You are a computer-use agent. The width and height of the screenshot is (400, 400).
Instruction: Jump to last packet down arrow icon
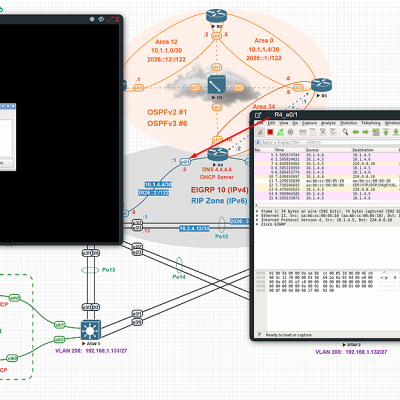pyautogui.click(x=396, y=132)
